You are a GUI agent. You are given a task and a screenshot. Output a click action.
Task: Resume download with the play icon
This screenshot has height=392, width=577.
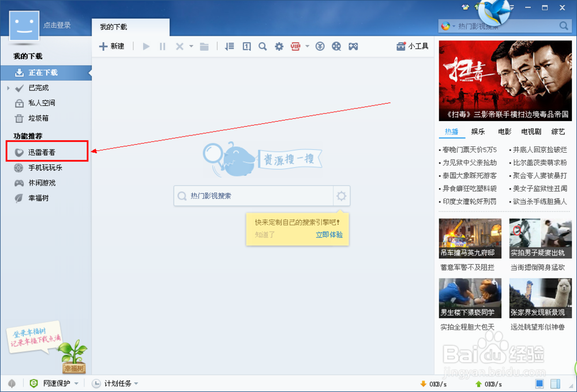pyautogui.click(x=145, y=46)
